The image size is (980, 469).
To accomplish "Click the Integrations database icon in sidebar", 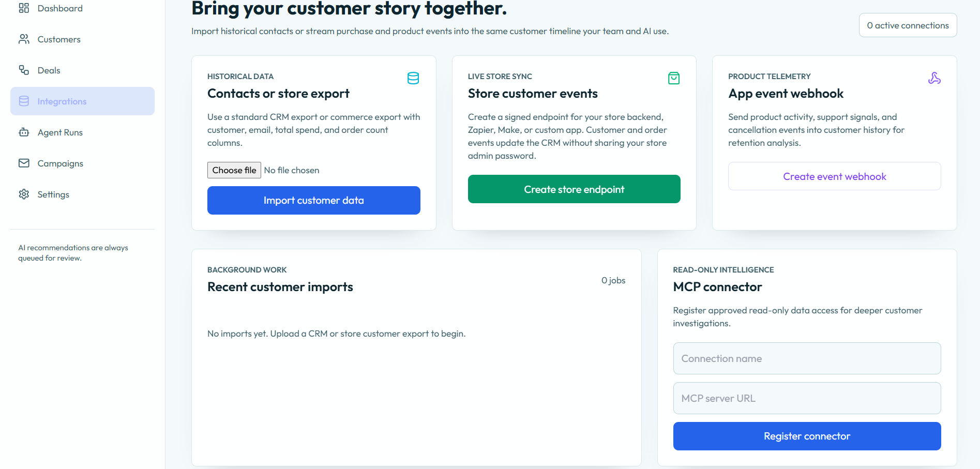I will point(24,101).
